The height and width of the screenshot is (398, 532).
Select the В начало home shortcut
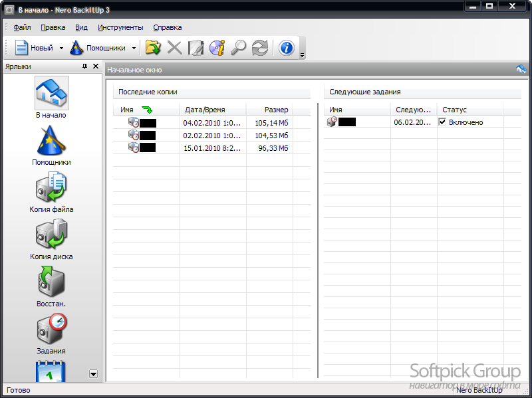pos(51,98)
